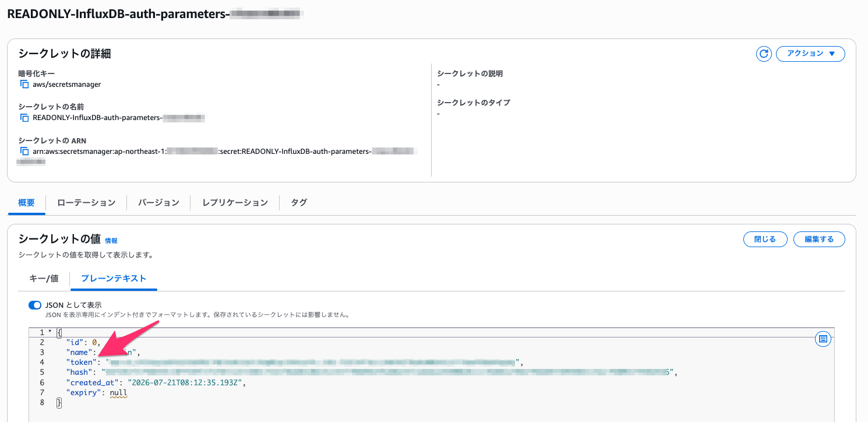Viewport: 868px width, 422px height.
Task: Click the シークレットの詳細 heading
Action: (x=65, y=54)
